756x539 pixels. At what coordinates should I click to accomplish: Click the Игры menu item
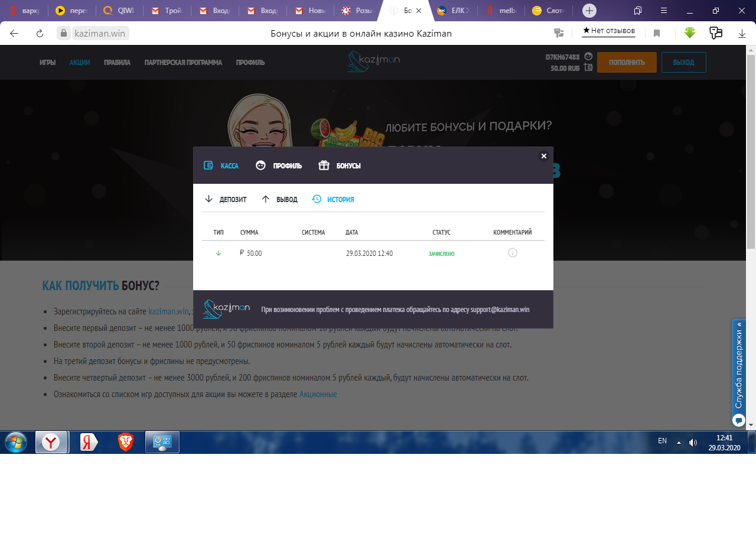tap(48, 62)
